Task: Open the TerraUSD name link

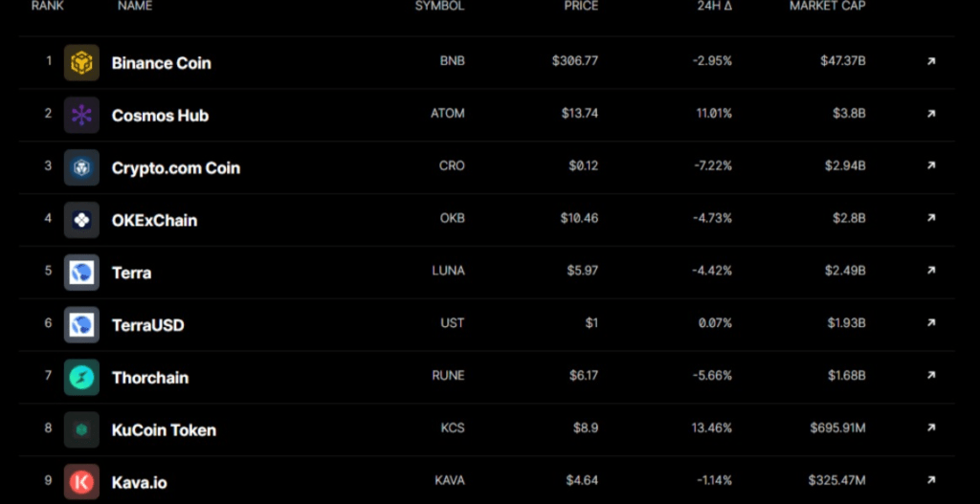Action: [148, 325]
